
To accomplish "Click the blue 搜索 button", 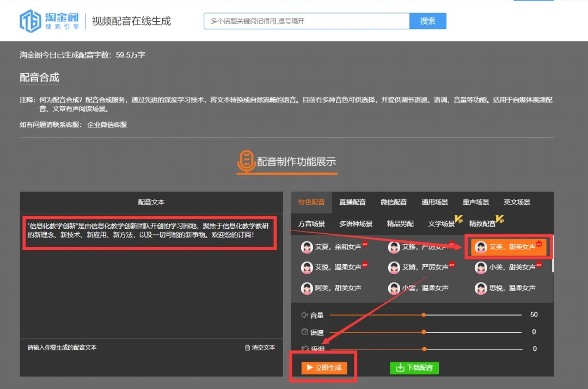I will 428,21.
